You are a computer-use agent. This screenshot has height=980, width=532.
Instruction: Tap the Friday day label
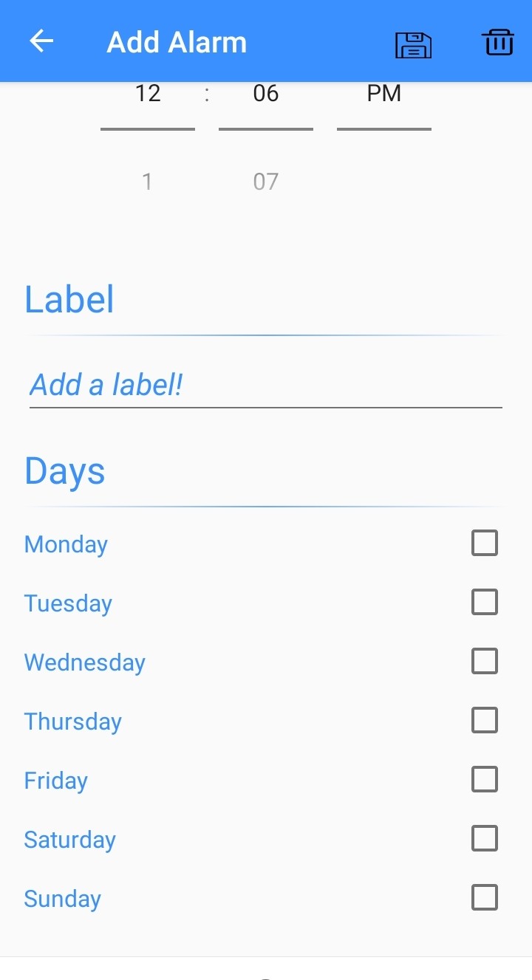56,781
